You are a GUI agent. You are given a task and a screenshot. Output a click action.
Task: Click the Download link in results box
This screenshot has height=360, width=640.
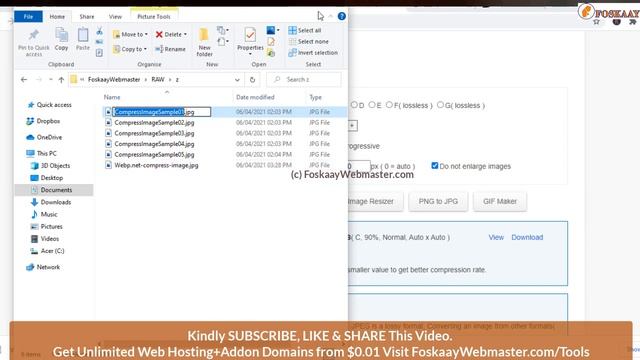pyautogui.click(x=527, y=237)
